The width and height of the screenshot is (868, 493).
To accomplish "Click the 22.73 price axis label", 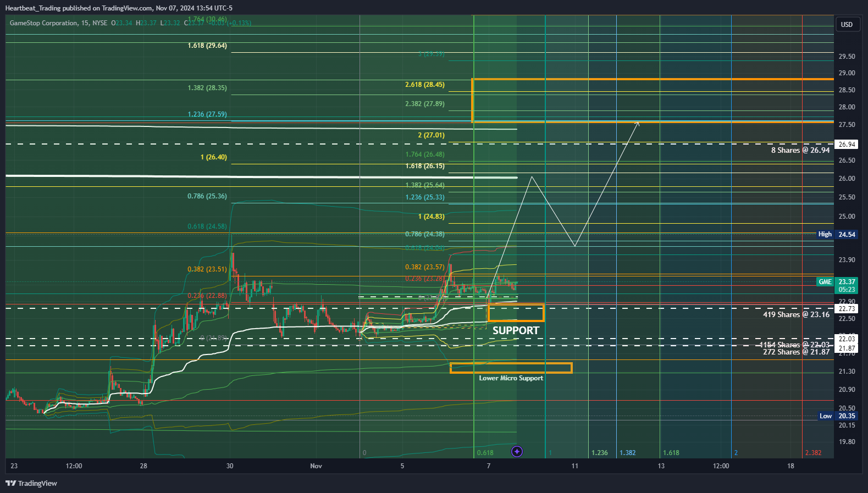I will point(847,309).
